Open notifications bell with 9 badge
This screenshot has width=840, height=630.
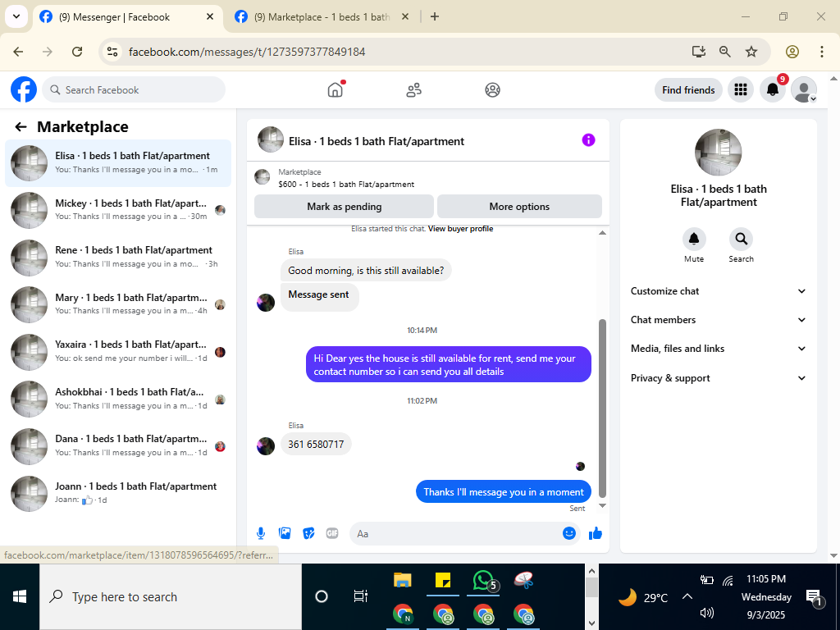point(773,89)
